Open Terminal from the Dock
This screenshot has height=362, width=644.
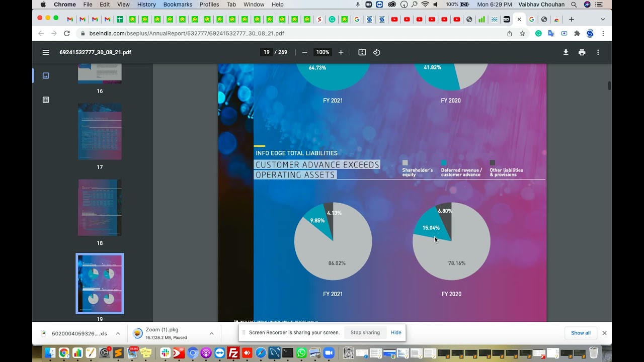(x=288, y=353)
